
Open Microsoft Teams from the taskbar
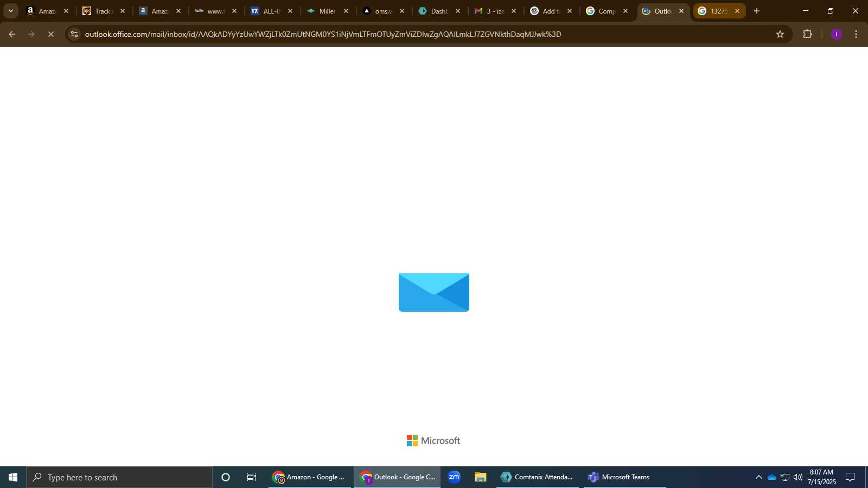coord(625,477)
